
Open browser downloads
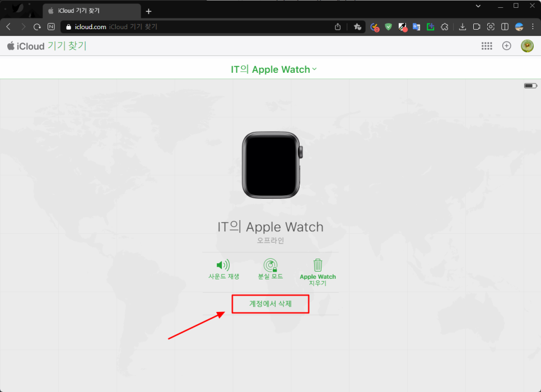[463, 26]
